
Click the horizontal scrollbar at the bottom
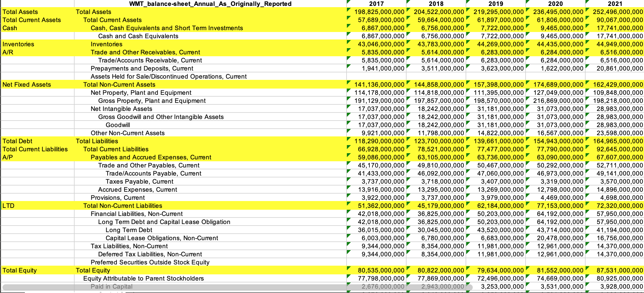[x=237, y=287]
